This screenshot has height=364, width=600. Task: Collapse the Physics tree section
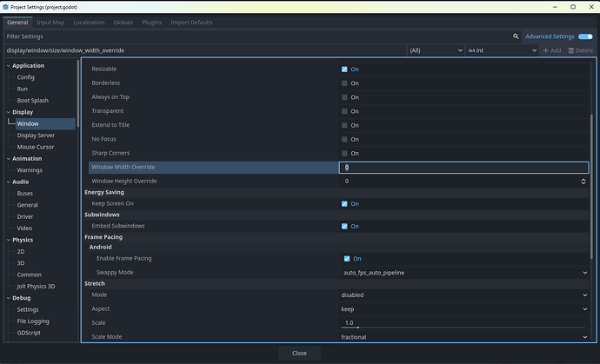[x=9, y=240]
